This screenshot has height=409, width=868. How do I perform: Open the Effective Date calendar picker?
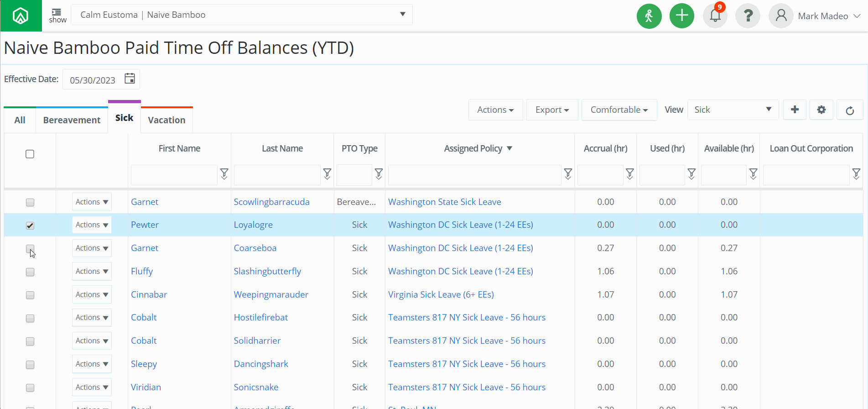[x=130, y=79]
